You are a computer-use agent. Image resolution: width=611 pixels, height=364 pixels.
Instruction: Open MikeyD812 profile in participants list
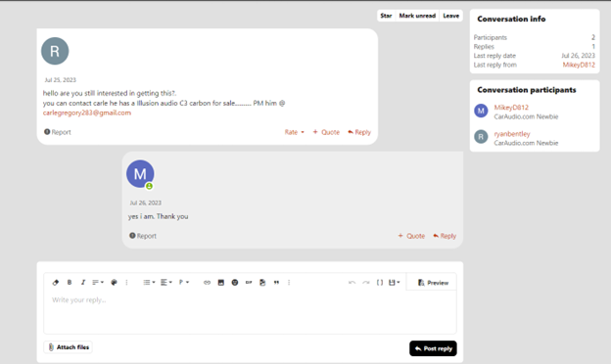511,107
